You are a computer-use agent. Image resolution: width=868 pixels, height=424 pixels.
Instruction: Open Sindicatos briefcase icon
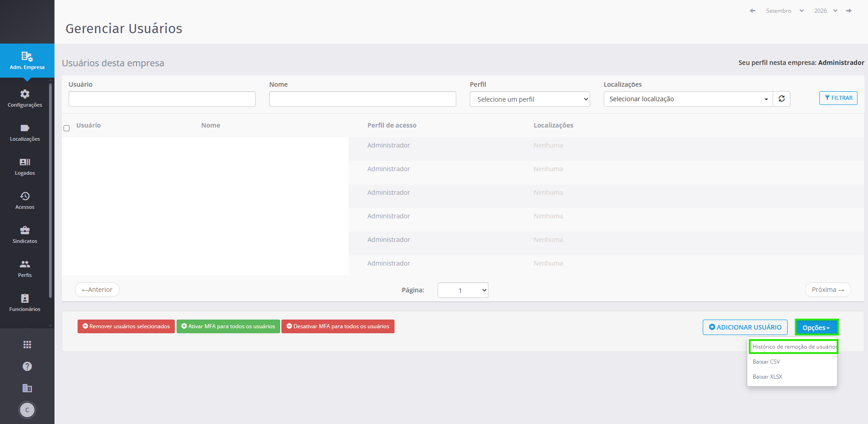coord(25,230)
